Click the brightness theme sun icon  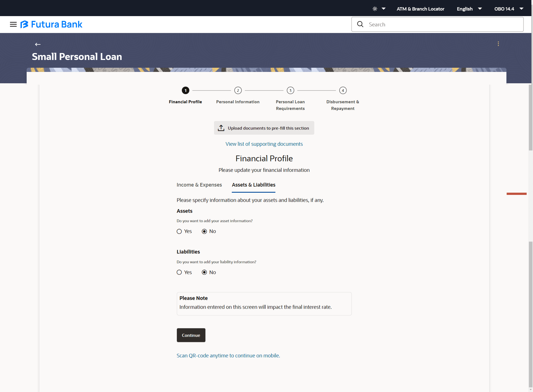[375, 9]
